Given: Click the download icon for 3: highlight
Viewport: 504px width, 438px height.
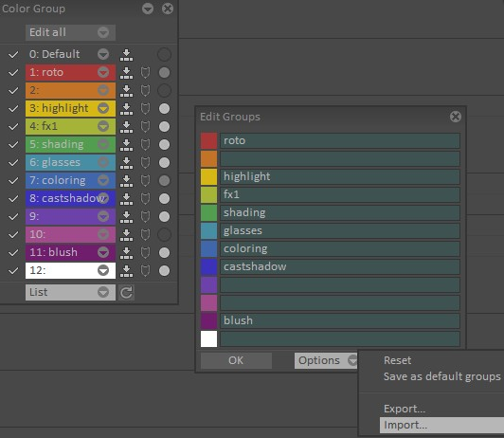Looking at the screenshot, I should 126,109.
